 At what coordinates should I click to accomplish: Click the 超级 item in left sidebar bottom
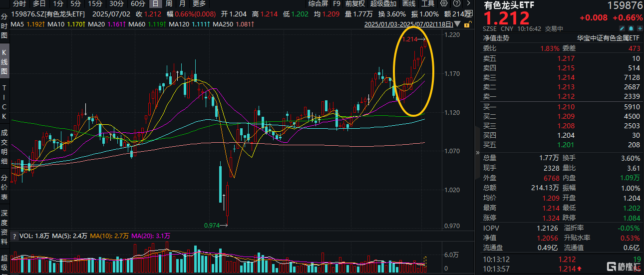point(4,263)
